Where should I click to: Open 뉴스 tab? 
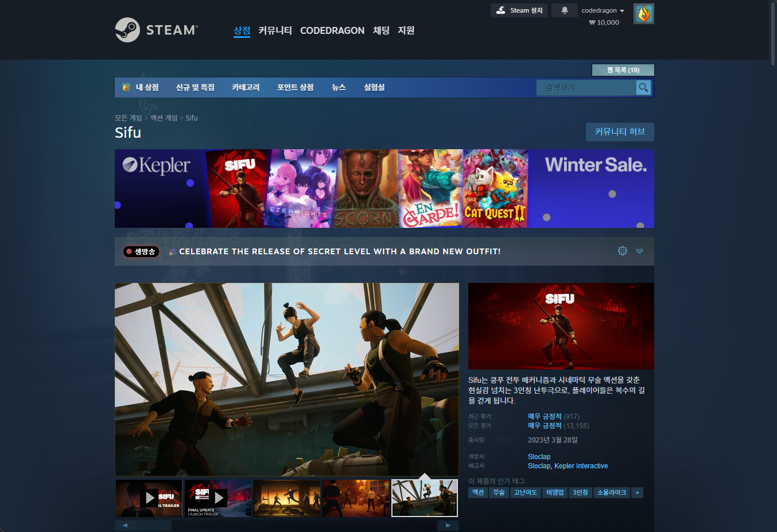point(339,87)
